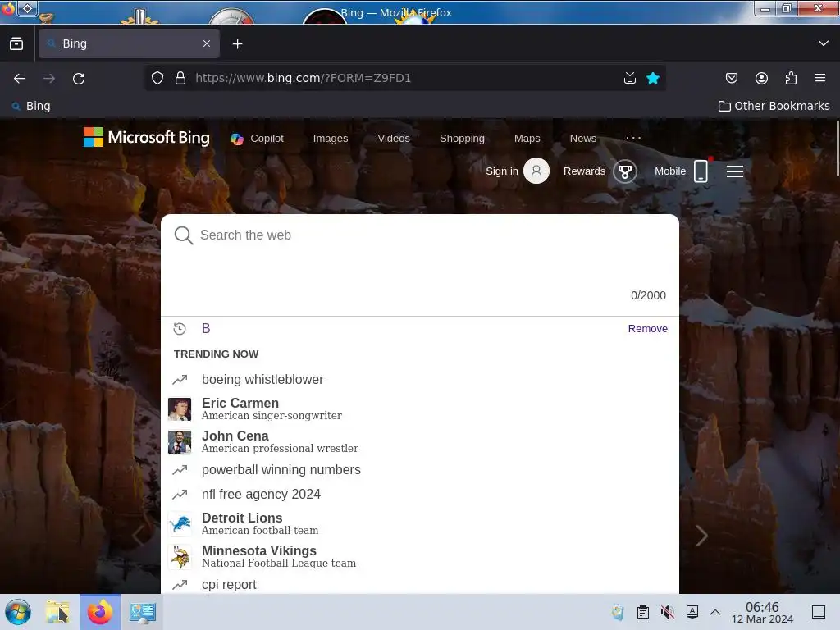This screenshot has width=840, height=630.
Task: Click the Rewards text link
Action: [584, 171]
